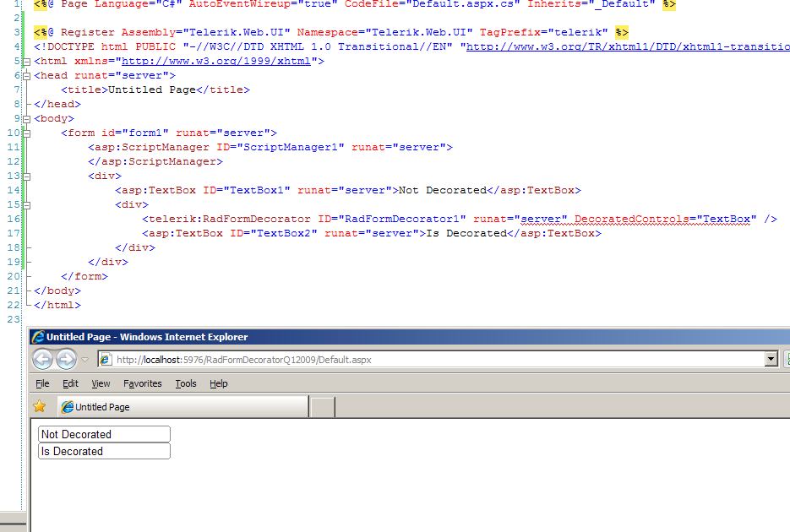Click the page icon in the address bar

point(106,360)
